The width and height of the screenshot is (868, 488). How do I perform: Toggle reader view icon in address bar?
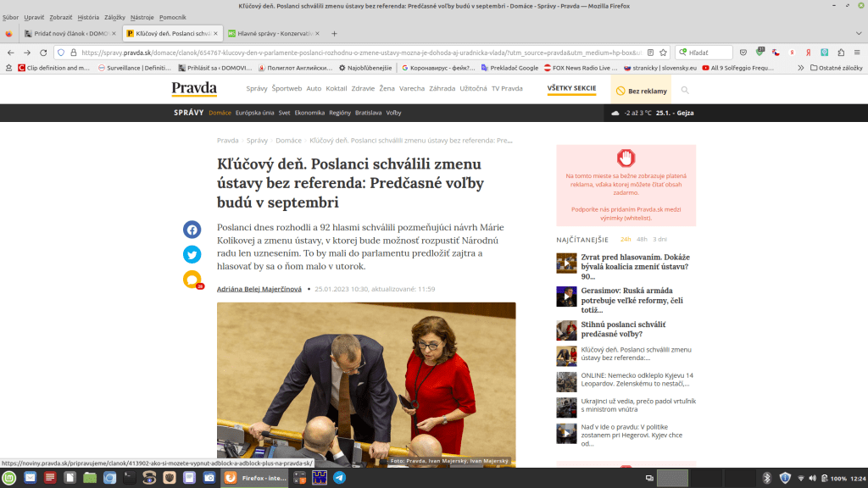[x=650, y=53]
